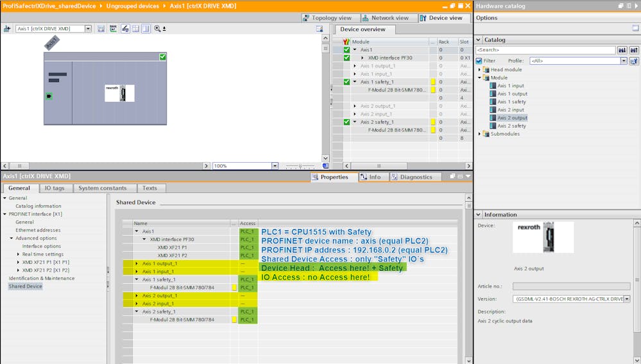
Task: Click the show address labels toolbar icon
Action: (x=113, y=29)
